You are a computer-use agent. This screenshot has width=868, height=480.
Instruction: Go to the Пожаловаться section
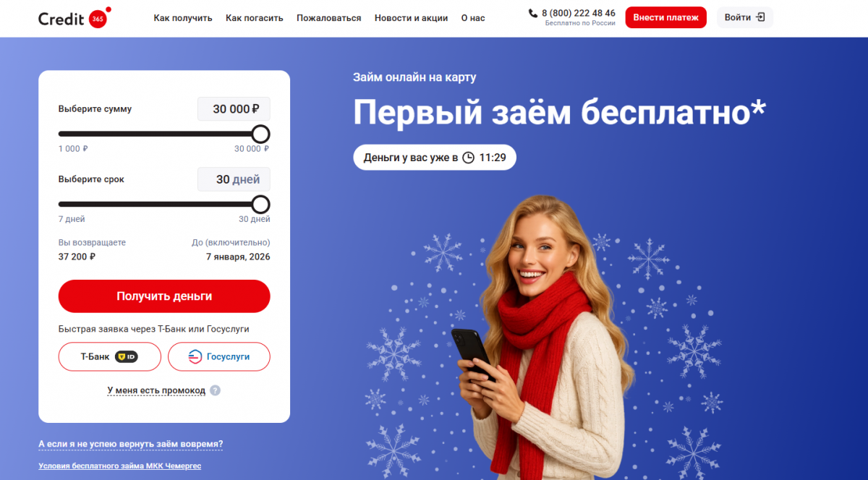click(x=329, y=18)
